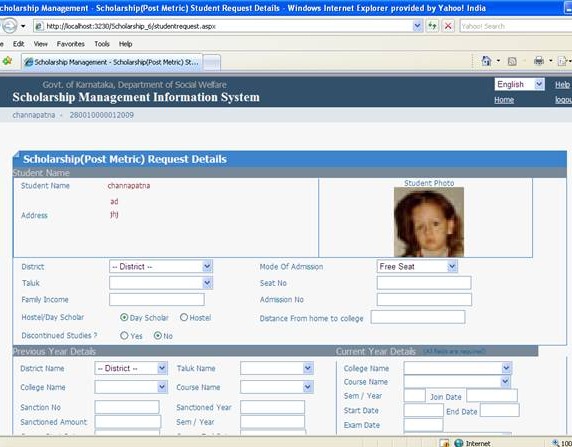Click the student photo thumbnail
The width and height of the screenshot is (572, 447).
pos(429,222)
